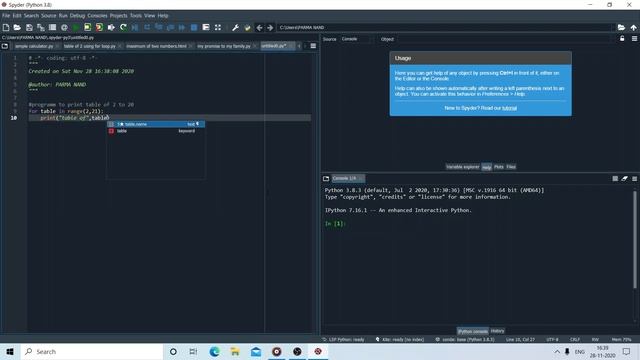Open the Source menu

48,16
